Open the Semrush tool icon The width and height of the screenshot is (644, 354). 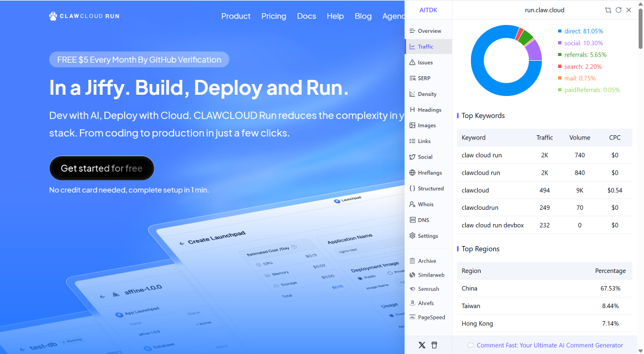[413, 289]
